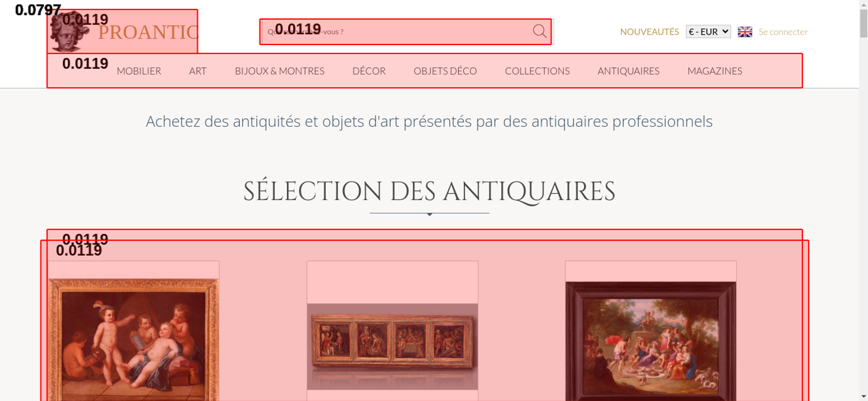Open the MOBILIER menu

(139, 71)
